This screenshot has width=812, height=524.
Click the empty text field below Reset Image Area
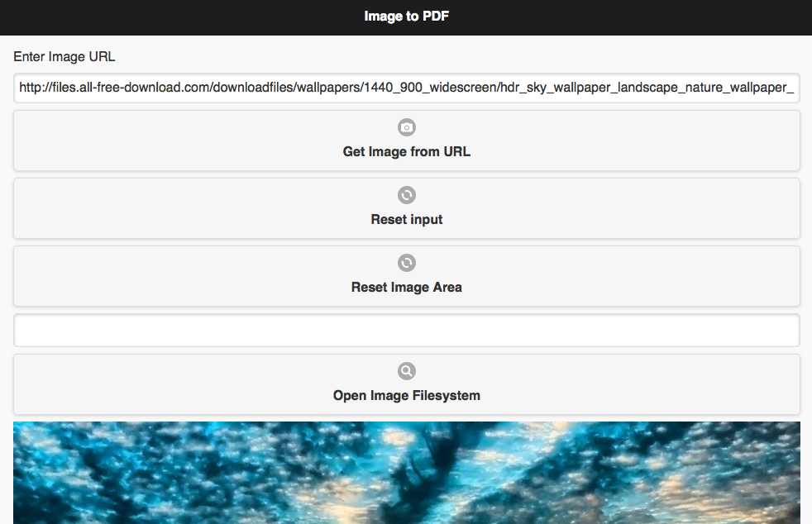coord(407,331)
